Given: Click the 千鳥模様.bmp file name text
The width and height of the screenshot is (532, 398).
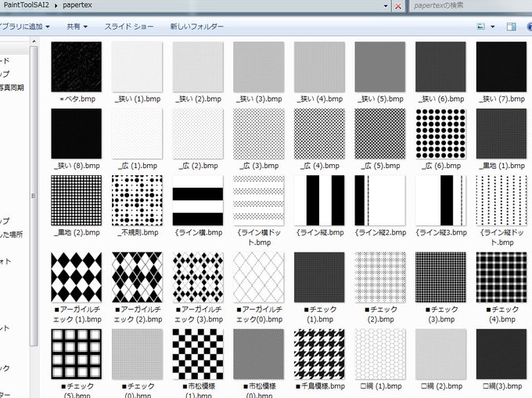Looking at the screenshot, I should coord(320,386).
